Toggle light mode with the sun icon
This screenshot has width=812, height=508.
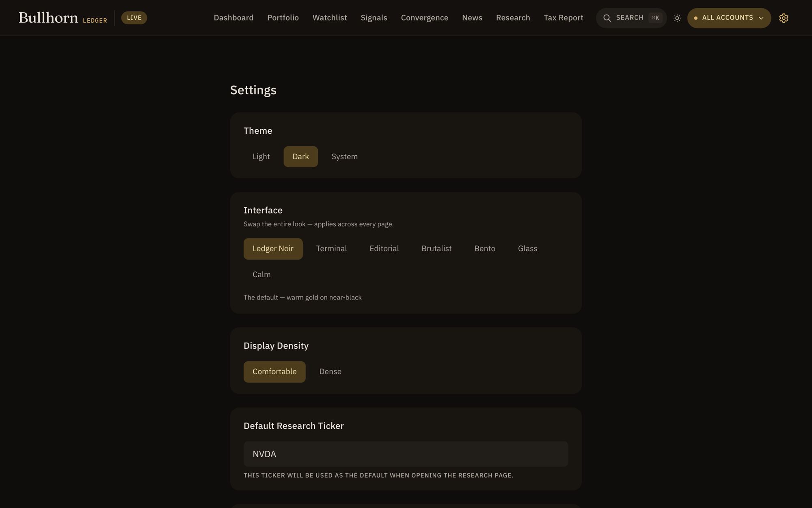[677, 18]
